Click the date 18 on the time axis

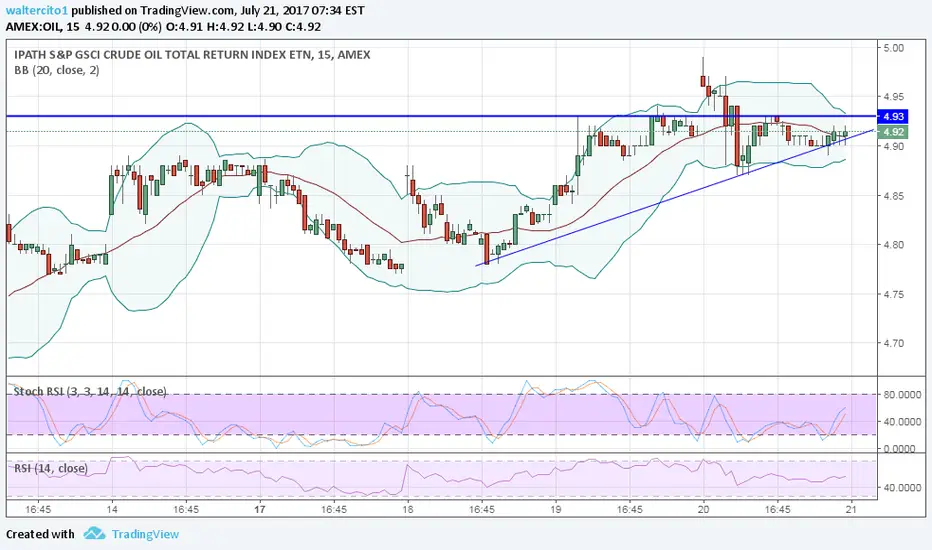(x=407, y=510)
